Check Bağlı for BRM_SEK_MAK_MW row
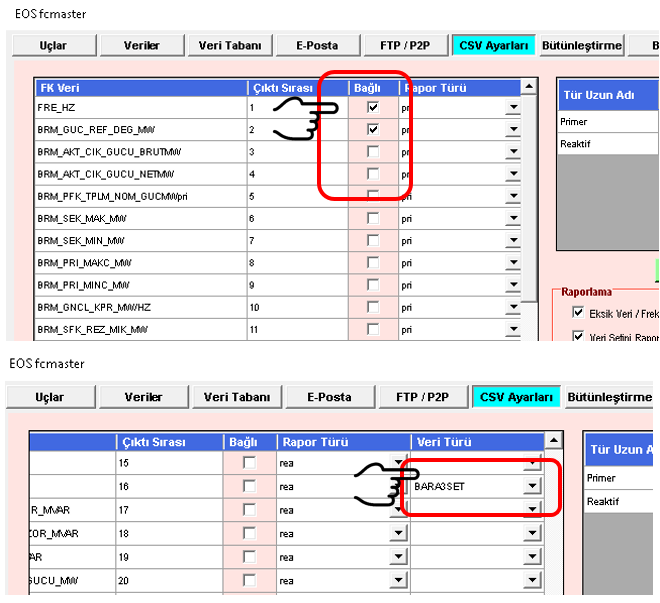The width and height of the screenshot is (660, 603). click(373, 218)
